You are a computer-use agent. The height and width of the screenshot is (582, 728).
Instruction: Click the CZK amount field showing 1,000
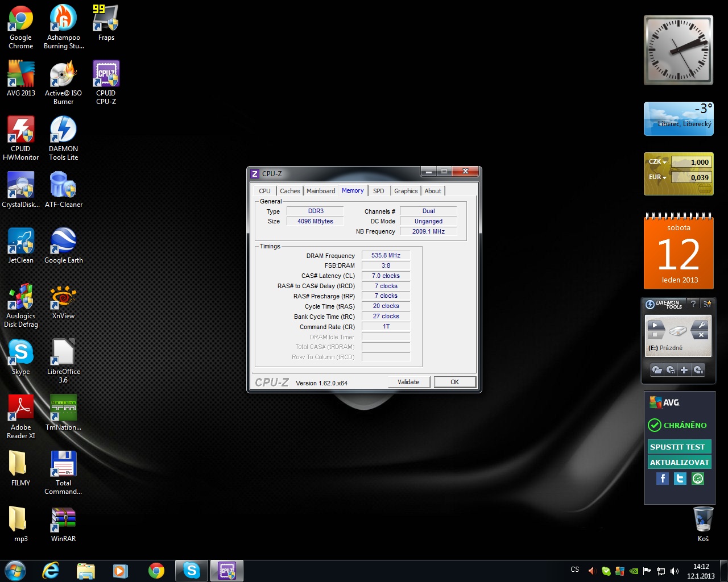click(691, 162)
